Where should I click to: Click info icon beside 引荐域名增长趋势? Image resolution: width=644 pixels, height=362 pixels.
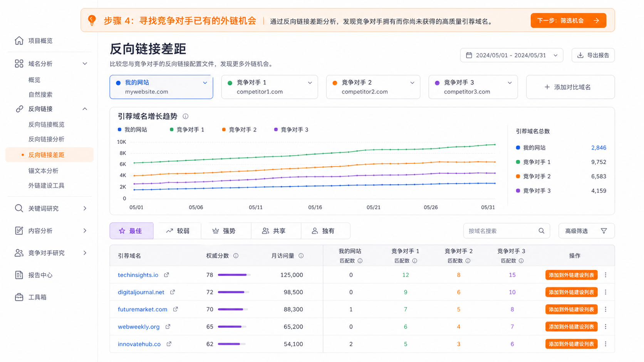[x=185, y=116]
